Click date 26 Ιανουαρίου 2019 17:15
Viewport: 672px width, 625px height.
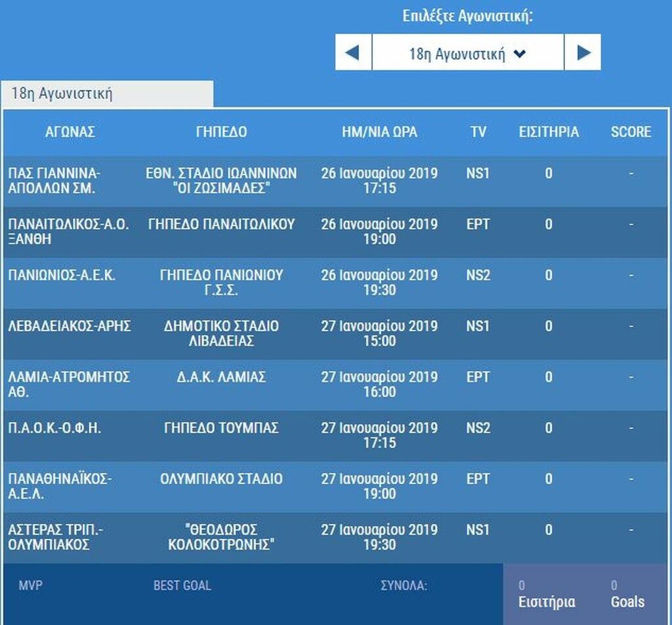click(x=379, y=181)
